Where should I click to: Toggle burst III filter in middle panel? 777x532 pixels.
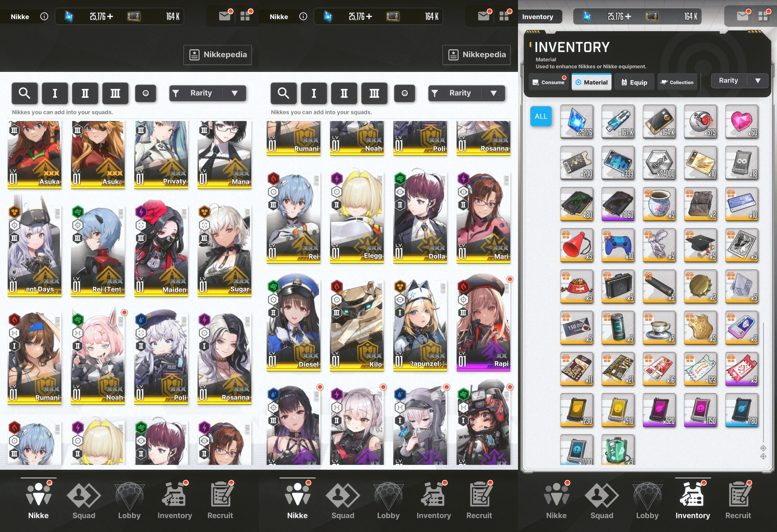click(375, 93)
